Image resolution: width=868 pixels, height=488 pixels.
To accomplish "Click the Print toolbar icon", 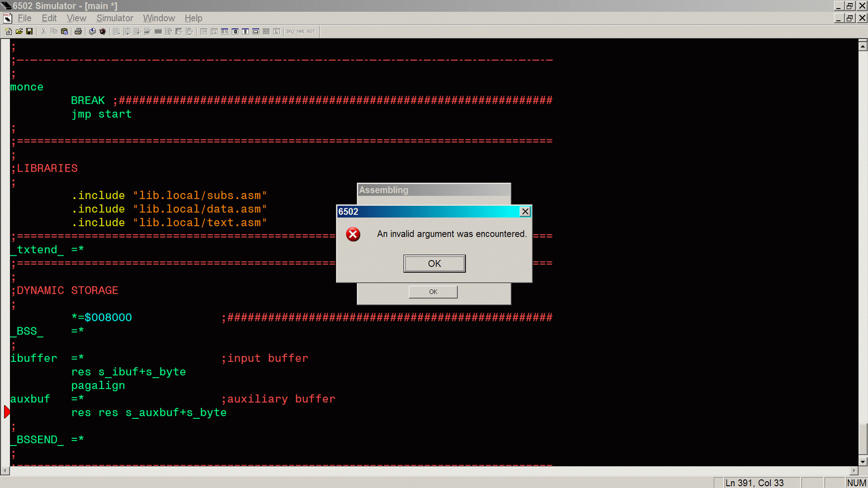I will coord(78,32).
